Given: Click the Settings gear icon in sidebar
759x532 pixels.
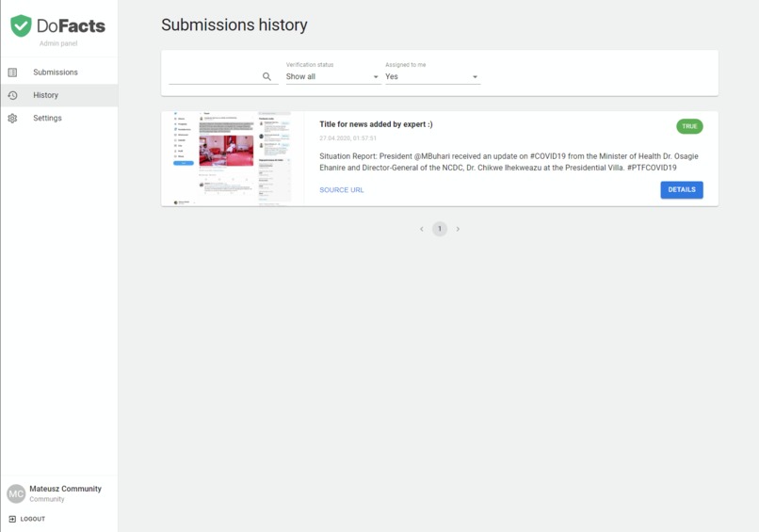Looking at the screenshot, I should [12, 118].
